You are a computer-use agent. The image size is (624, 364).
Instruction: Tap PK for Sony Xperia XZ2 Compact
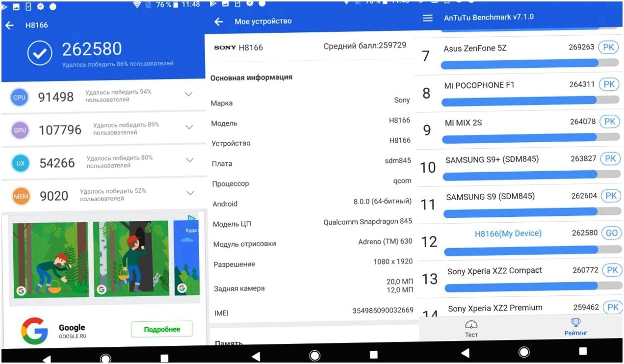pyautogui.click(x=612, y=270)
